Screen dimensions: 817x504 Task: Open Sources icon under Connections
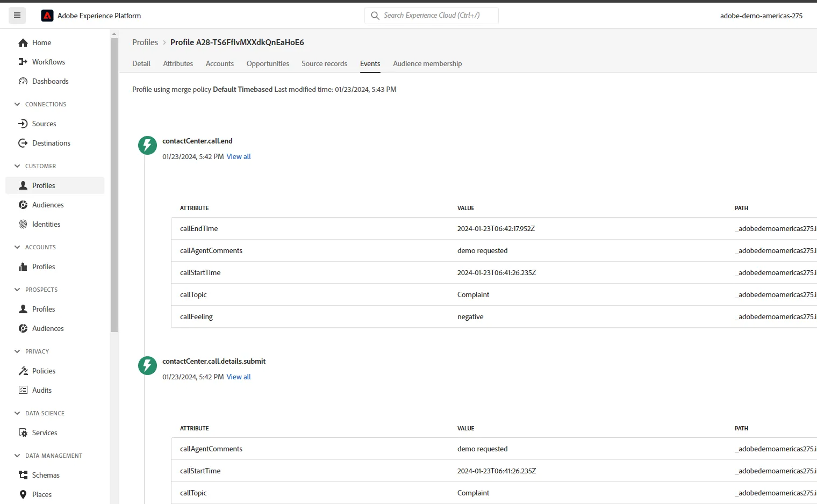click(23, 124)
